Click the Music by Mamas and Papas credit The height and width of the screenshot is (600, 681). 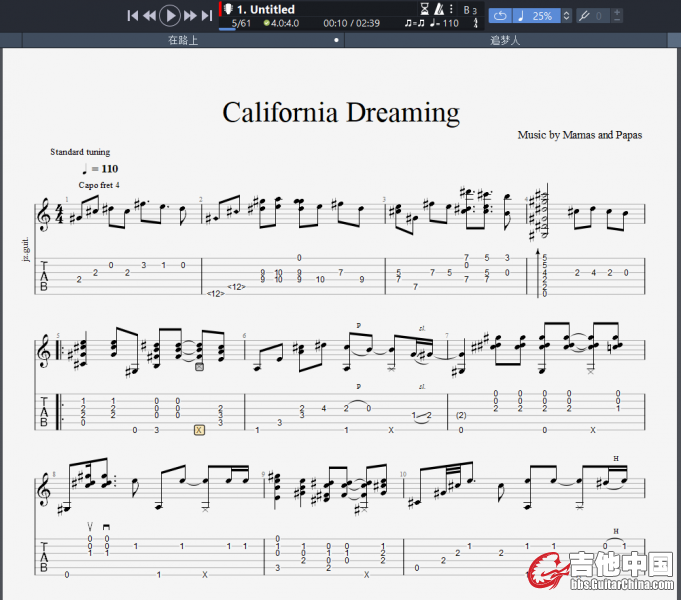(579, 135)
